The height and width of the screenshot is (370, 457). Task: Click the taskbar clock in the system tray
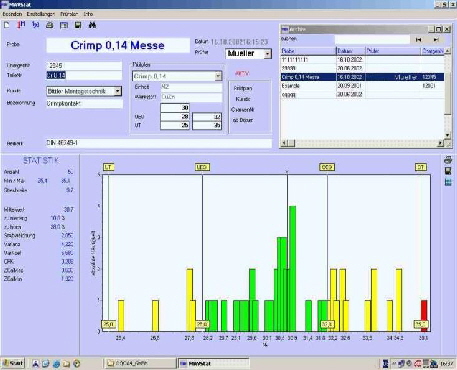(x=447, y=364)
